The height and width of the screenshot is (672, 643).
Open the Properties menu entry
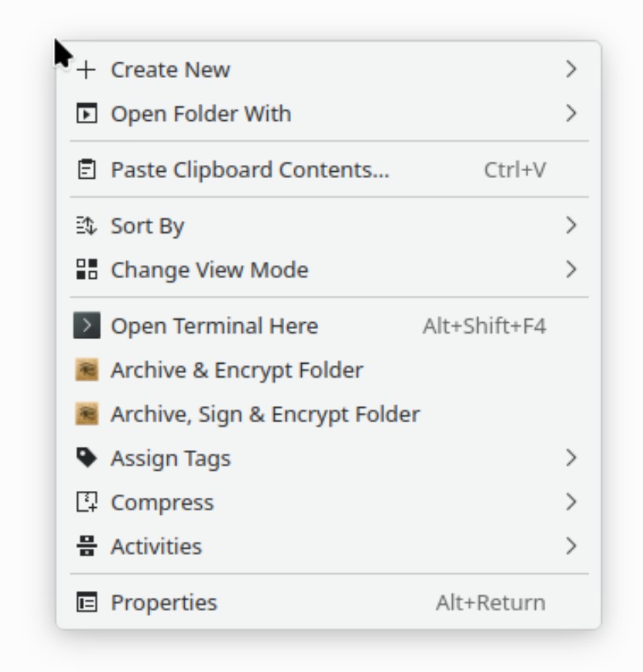(164, 603)
